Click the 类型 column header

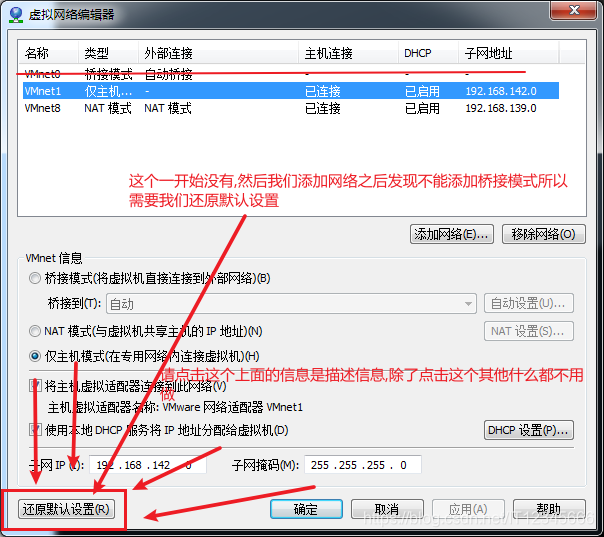click(x=108, y=53)
